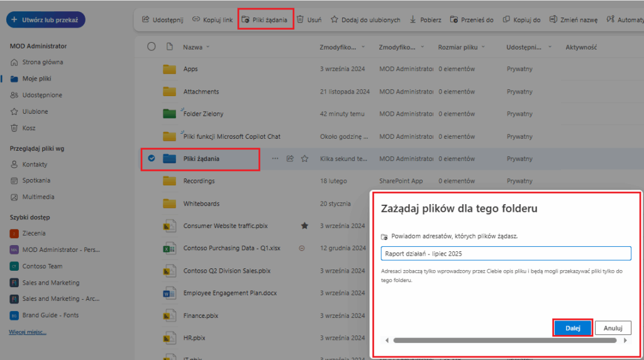Image resolution: width=644 pixels, height=360 pixels.
Task: Click dialog horizontal scrollbar track
Action: tap(505, 341)
